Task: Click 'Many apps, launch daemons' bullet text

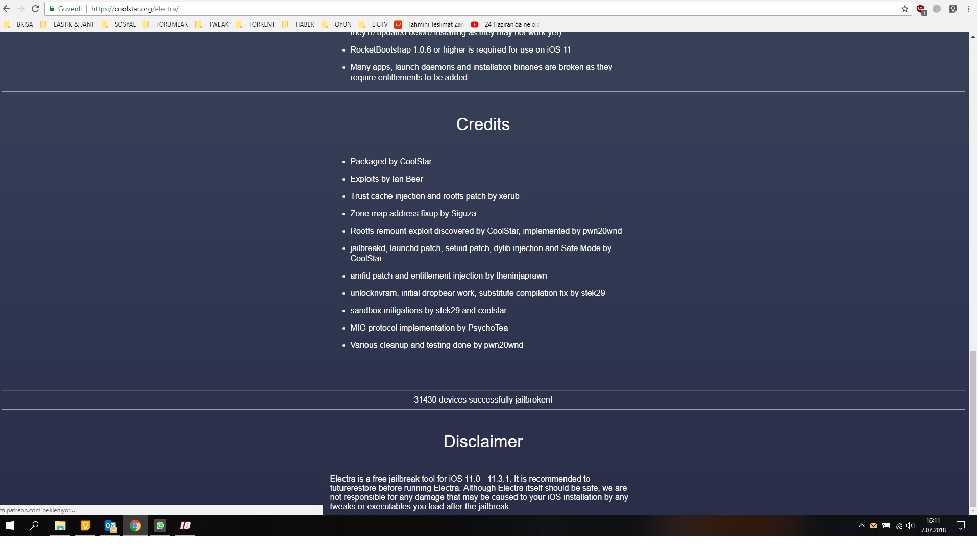Action: [x=481, y=72]
